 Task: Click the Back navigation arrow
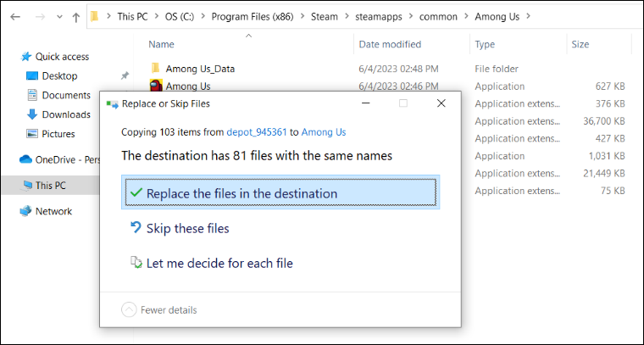[x=14, y=16]
